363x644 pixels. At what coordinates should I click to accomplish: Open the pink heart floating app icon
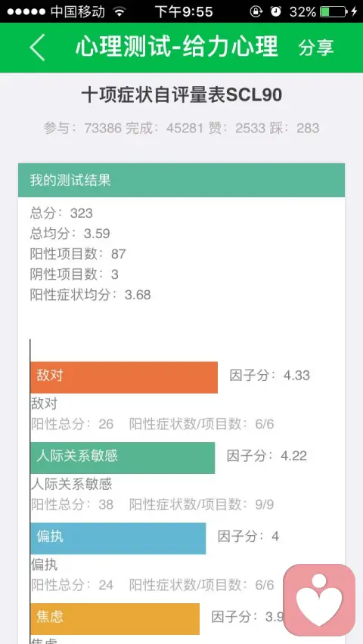pos(319,600)
